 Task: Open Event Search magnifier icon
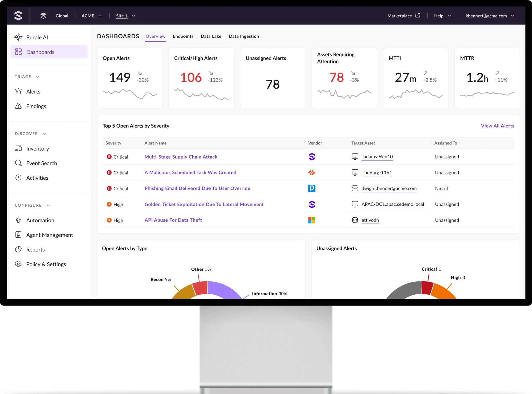click(18, 163)
